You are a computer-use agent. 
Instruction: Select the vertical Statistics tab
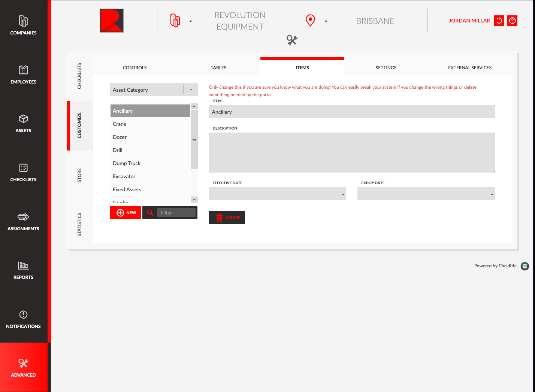point(79,225)
